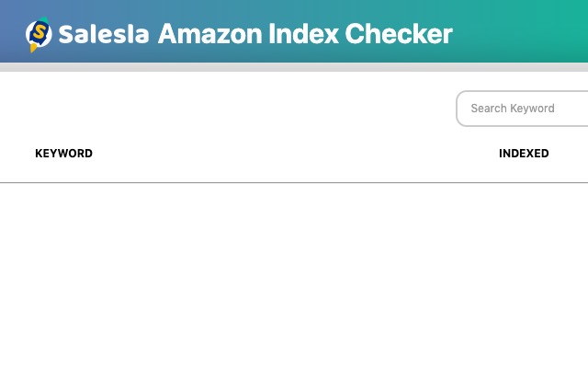This screenshot has height=368, width=588.
Task: Click the blue banner area left of the logo
Action: (x=11, y=32)
